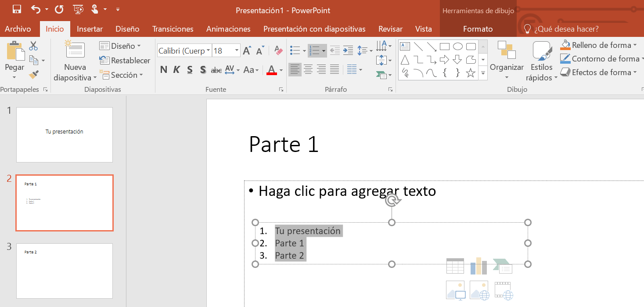Viewport: 644px width, 307px height.
Task: Open the Archivo tab
Action: [18, 29]
